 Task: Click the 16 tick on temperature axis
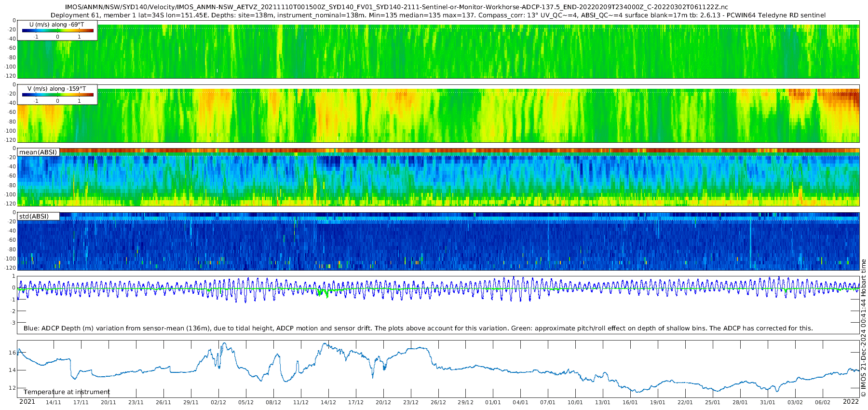tap(13, 353)
